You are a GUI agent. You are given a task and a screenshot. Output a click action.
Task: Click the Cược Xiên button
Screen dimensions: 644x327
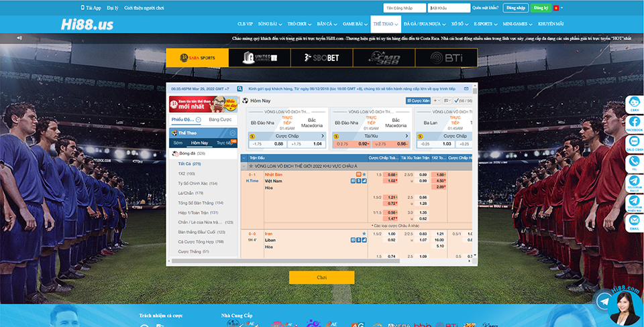tap(418, 101)
